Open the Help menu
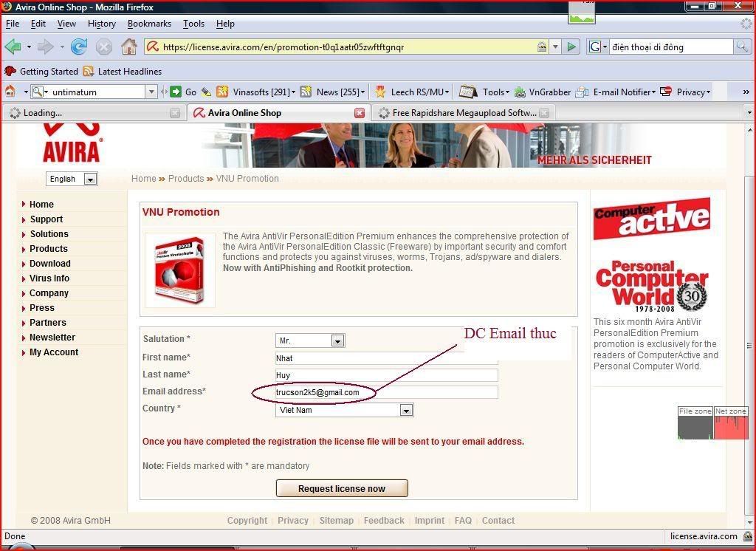Screen dimensions: 756x551 click(x=225, y=24)
